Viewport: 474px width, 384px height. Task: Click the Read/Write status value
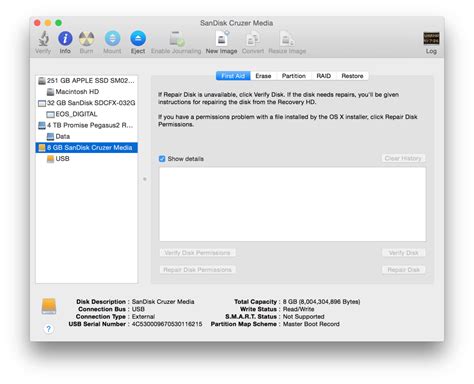[x=299, y=309]
